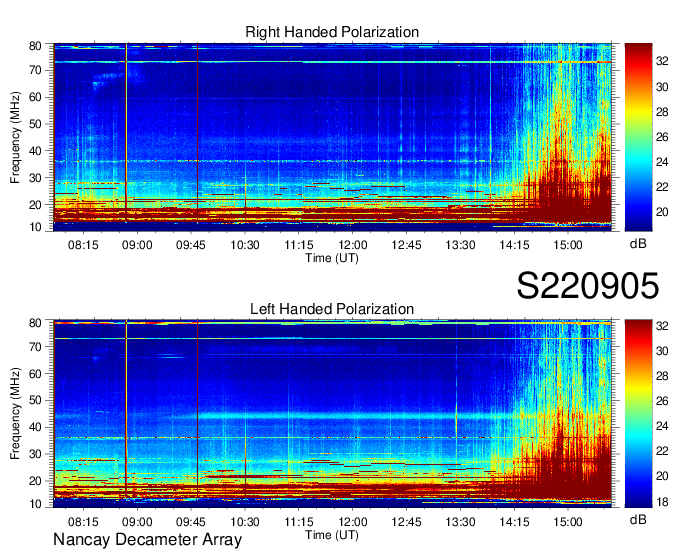The height and width of the screenshot is (552, 680).
Task: Click 28 dB tick on Right Handed colorbar
Action: coord(662,112)
